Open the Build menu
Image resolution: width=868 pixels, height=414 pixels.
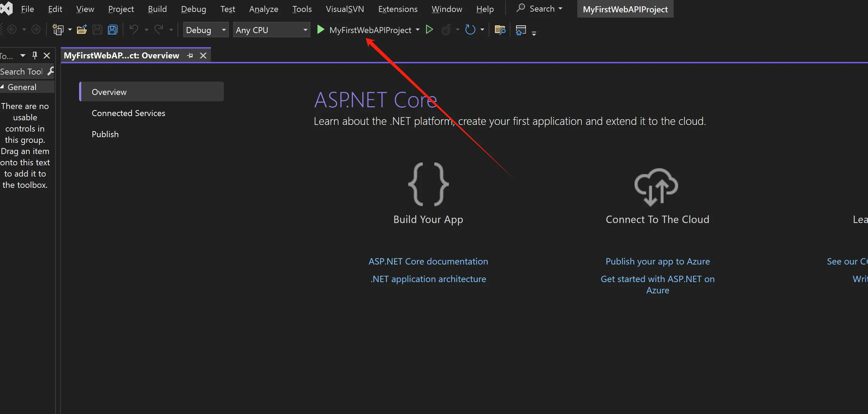(x=157, y=9)
